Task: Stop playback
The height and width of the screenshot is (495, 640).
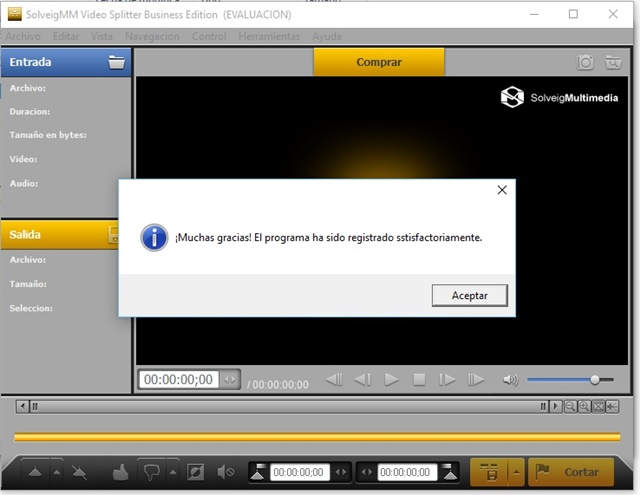Action: (x=419, y=380)
